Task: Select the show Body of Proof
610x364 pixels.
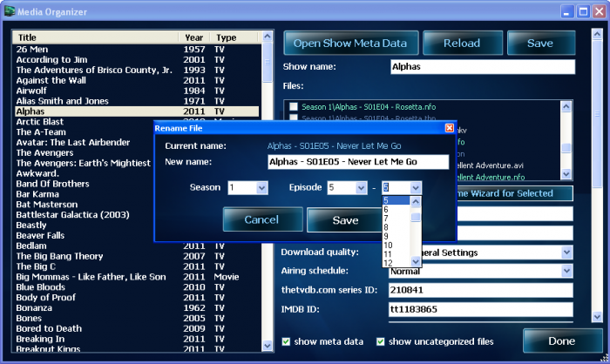Action: tap(137, 298)
